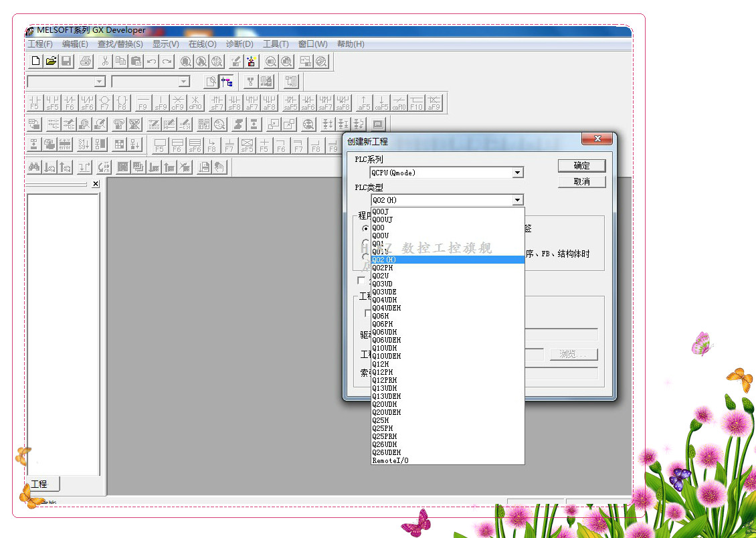This screenshot has height=538, width=756.
Task: Click the Cut scissors icon
Action: 105,61
